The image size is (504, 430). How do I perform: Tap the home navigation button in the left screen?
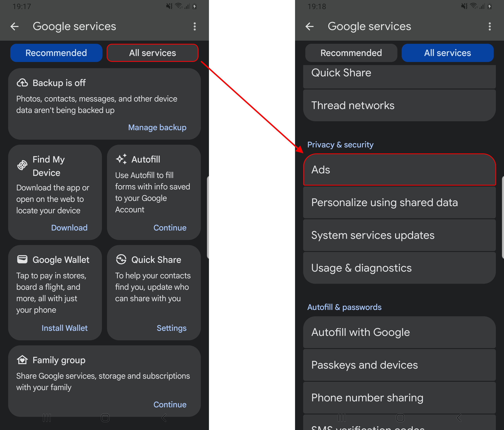click(x=105, y=418)
